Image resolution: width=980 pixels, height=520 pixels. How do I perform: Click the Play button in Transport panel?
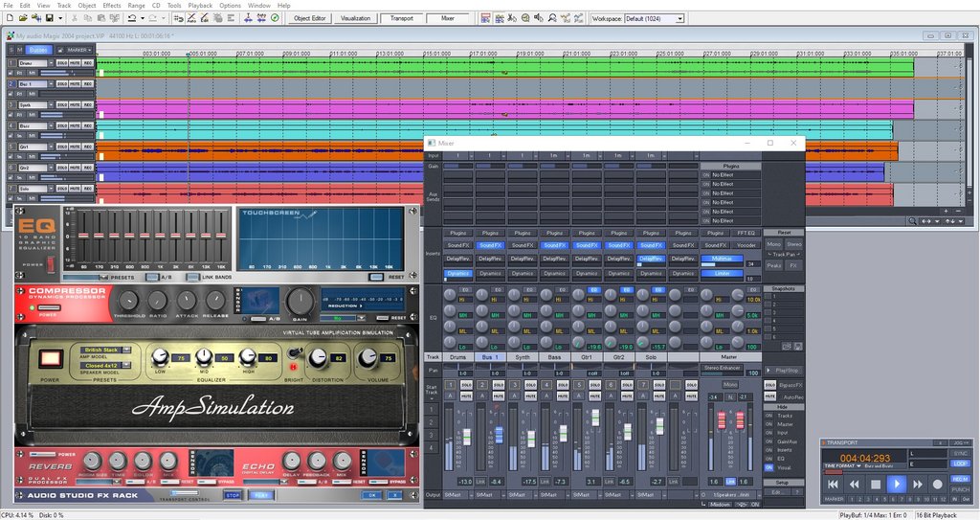[896, 484]
